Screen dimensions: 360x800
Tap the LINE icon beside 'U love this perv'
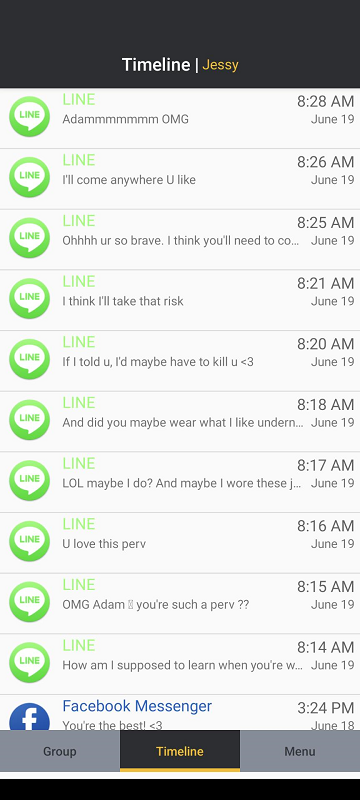coord(30,542)
